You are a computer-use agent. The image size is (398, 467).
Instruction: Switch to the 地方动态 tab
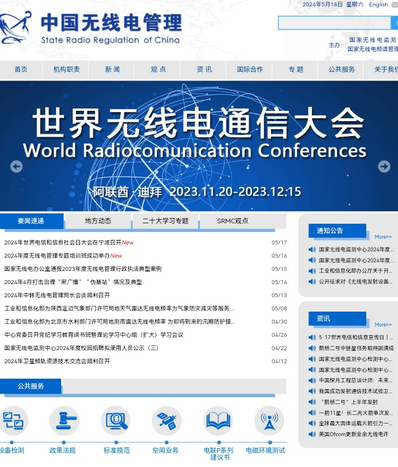point(98,221)
